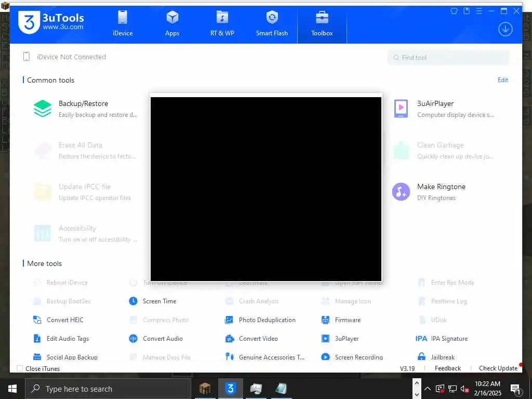Click the Backup BootSec label
This screenshot has width=532, height=399.
pos(69,301)
